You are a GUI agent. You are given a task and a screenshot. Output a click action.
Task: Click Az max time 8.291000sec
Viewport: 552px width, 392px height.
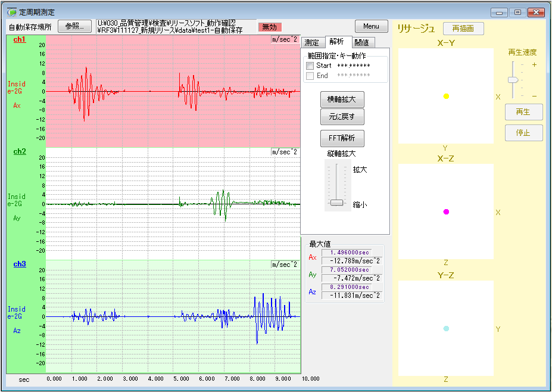click(x=347, y=287)
